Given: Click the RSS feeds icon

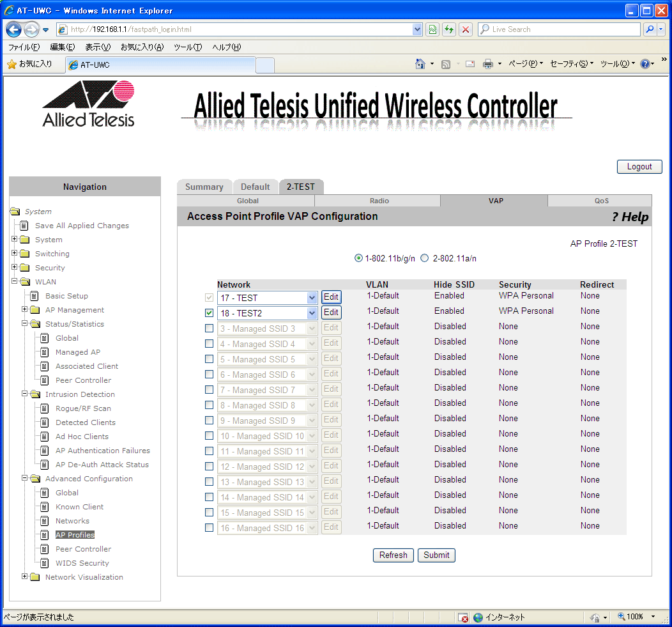Looking at the screenshot, I should tap(446, 65).
